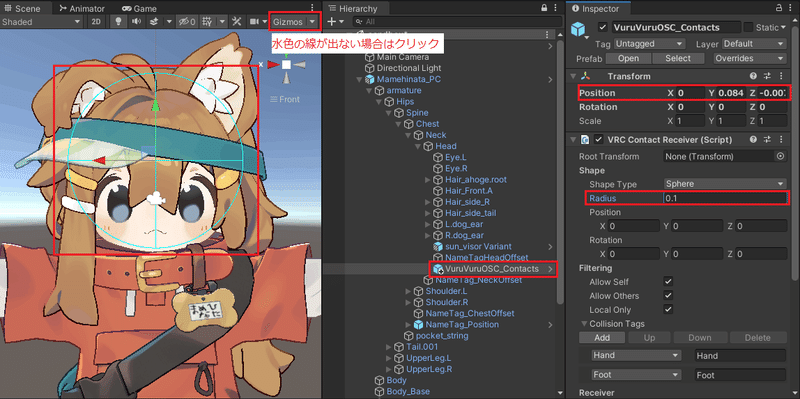The height and width of the screenshot is (399, 800).
Task: Expand Tail.001 node
Action: click(x=389, y=347)
